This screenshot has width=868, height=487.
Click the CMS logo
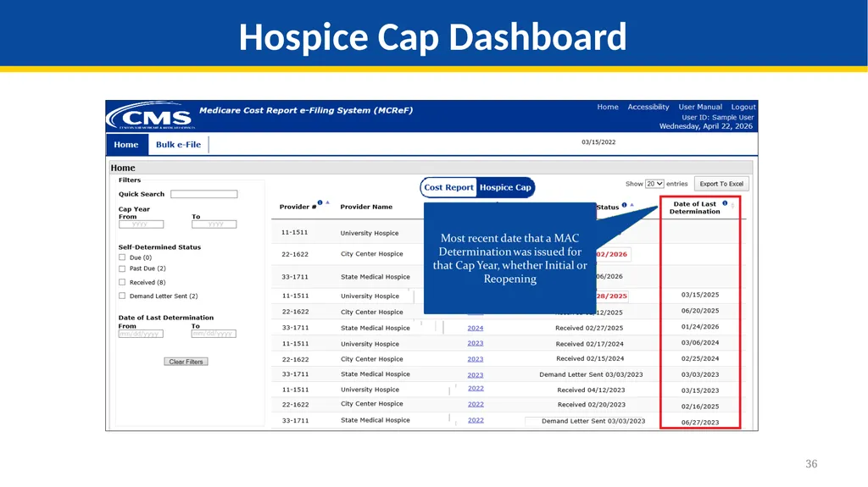tap(151, 116)
